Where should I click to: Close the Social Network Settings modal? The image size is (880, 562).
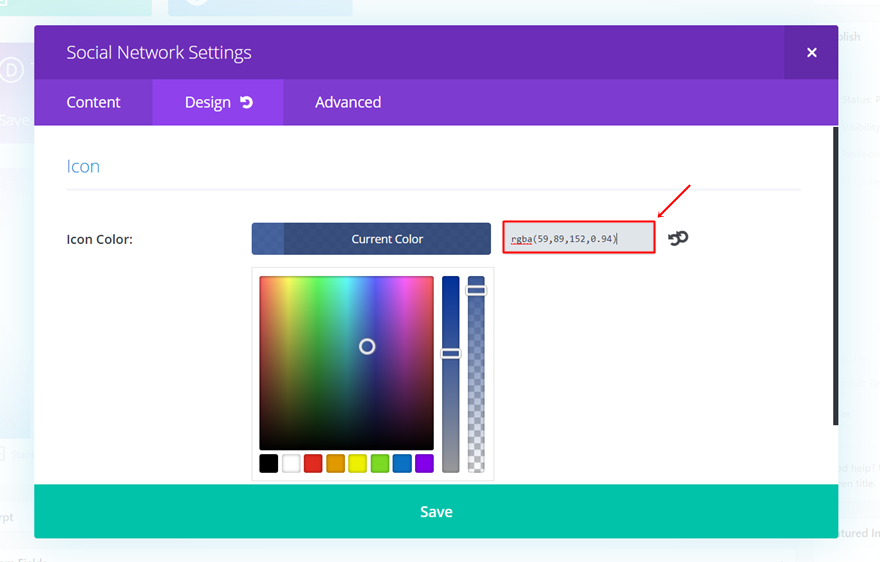(x=811, y=53)
